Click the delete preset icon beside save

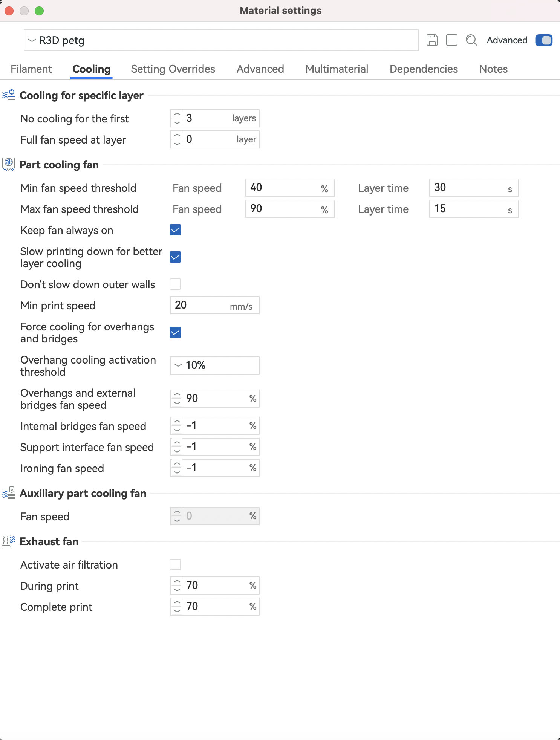pos(451,40)
